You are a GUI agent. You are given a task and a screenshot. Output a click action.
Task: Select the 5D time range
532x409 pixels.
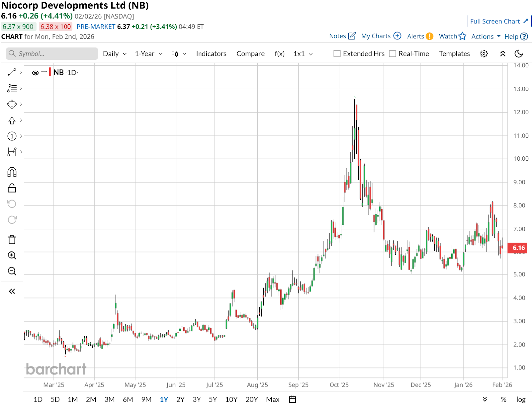point(55,399)
